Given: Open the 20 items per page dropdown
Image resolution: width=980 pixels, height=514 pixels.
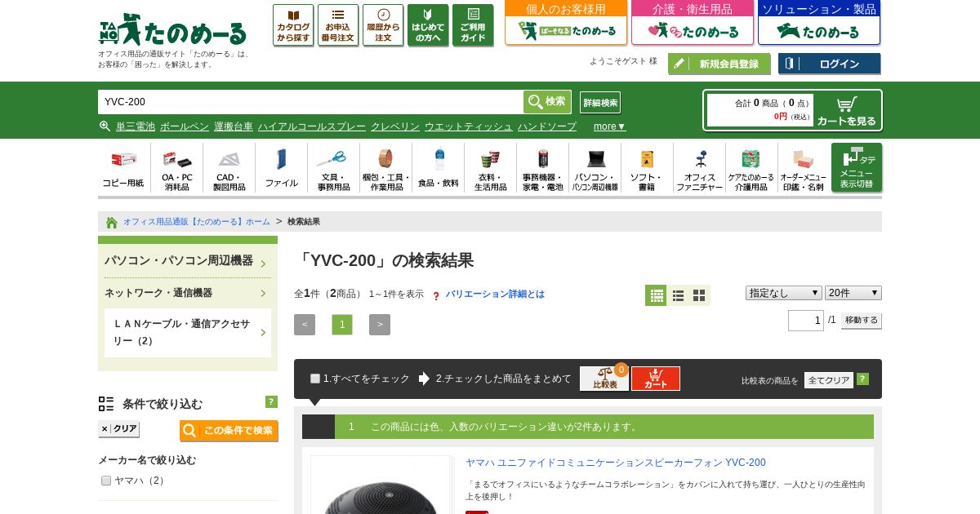Looking at the screenshot, I should click(853, 293).
